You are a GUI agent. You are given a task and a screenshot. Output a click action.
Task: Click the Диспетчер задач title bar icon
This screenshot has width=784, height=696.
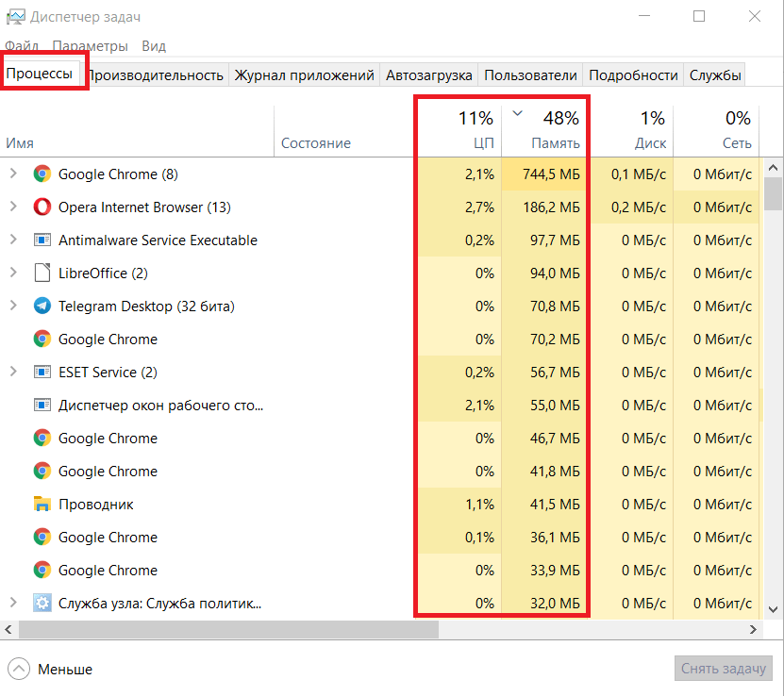[15, 17]
